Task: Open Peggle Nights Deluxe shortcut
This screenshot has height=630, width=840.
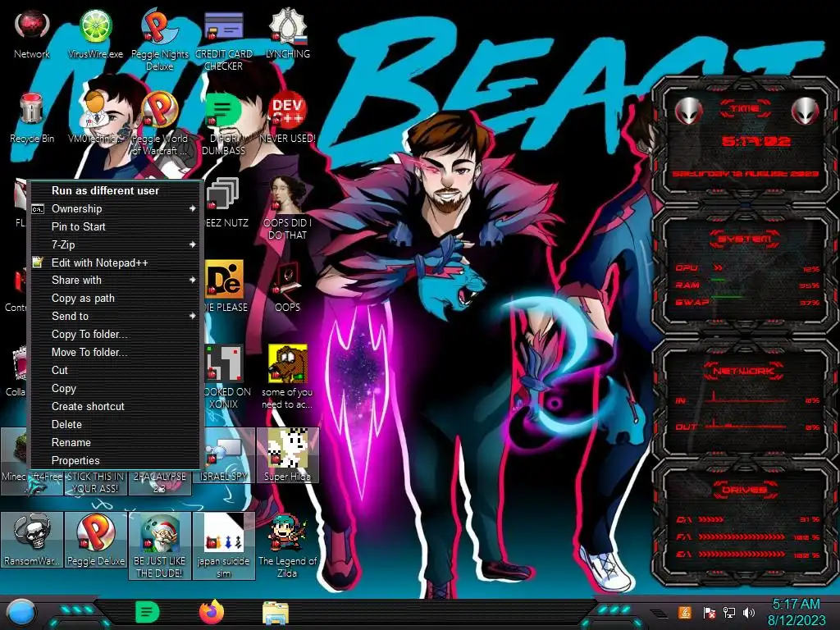Action: pyautogui.click(x=159, y=39)
